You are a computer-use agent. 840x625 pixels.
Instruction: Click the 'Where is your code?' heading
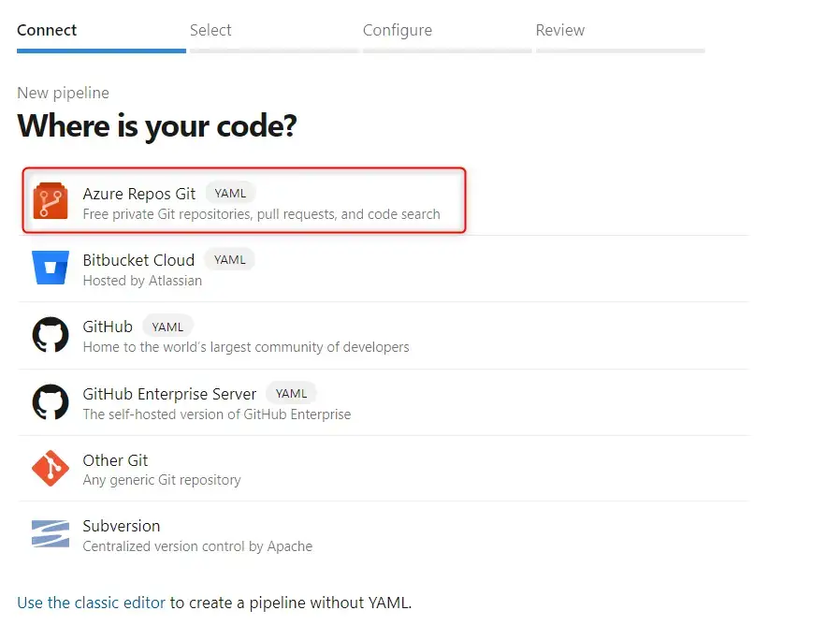157,126
